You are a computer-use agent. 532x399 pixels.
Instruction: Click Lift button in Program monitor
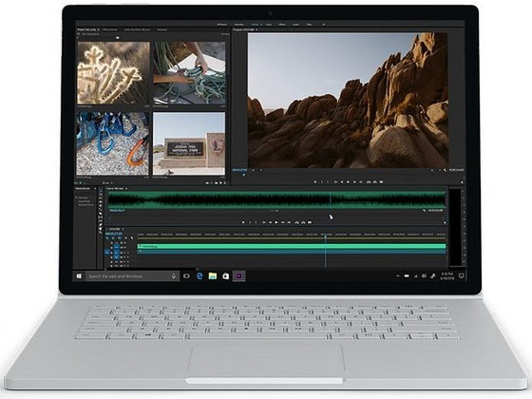click(369, 182)
